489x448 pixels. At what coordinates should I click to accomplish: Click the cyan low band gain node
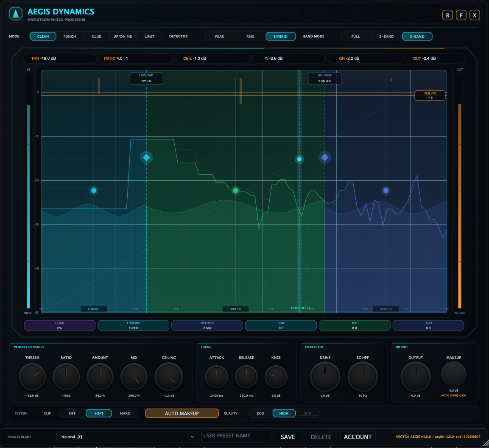(94, 190)
